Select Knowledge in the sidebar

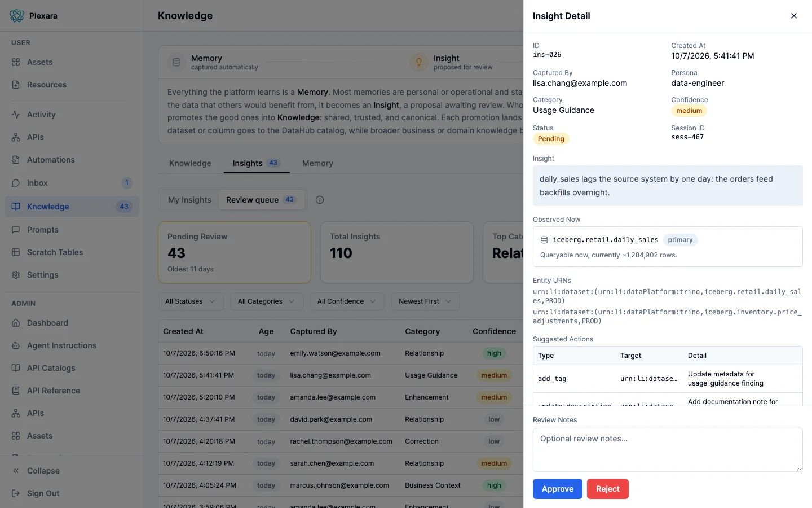[72, 207]
